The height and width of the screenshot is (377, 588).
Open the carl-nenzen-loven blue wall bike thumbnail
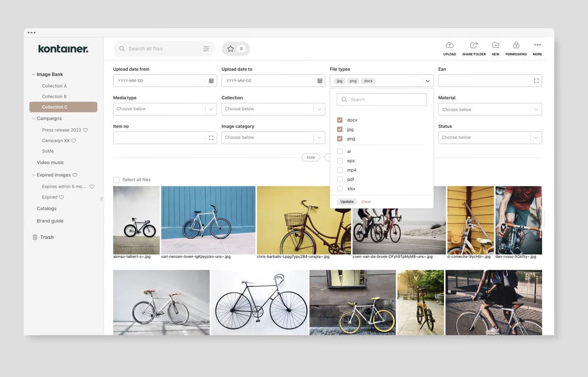(x=208, y=220)
